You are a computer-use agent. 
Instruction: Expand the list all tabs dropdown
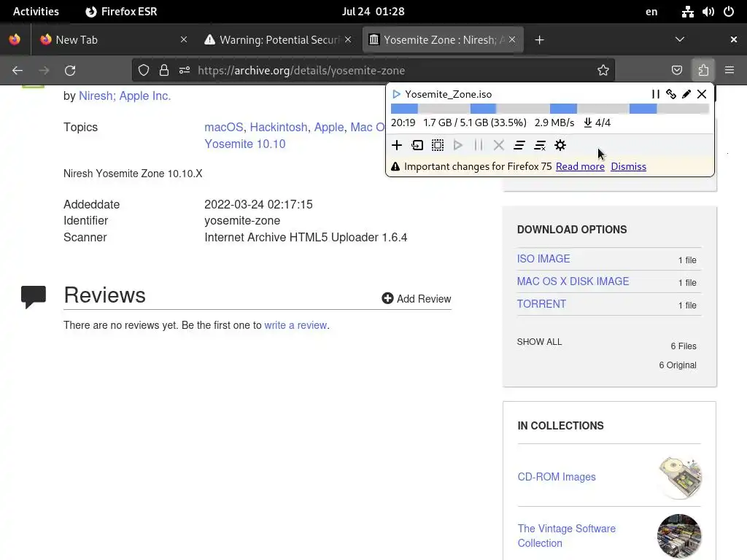pyautogui.click(x=680, y=39)
